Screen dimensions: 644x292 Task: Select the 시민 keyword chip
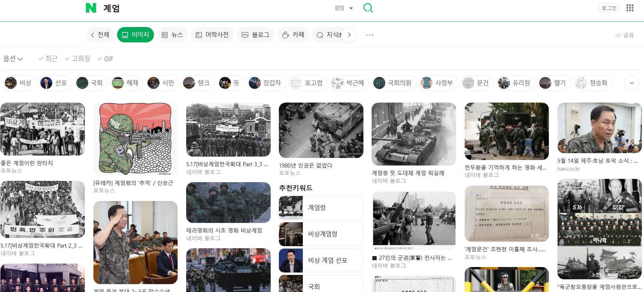[x=162, y=83]
